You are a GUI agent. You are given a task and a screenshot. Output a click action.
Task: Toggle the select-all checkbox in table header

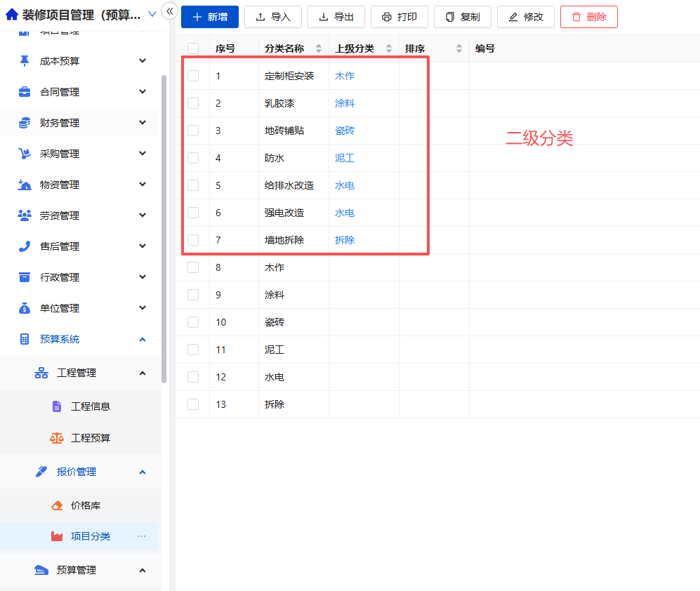click(x=194, y=48)
